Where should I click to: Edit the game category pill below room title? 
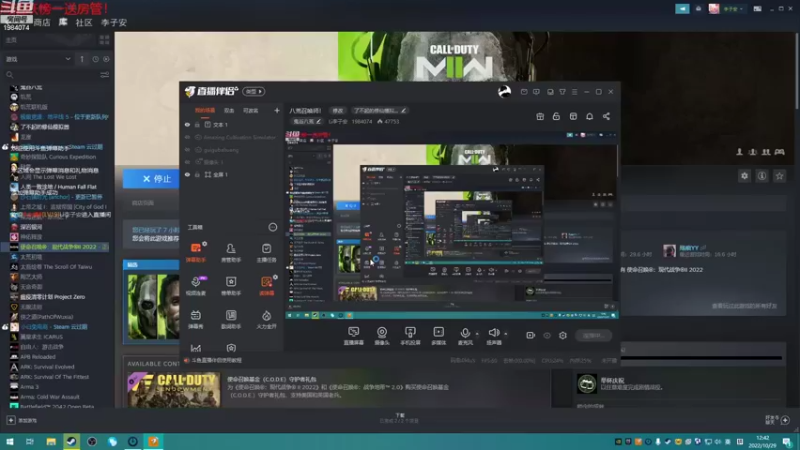pyautogui.click(x=307, y=121)
